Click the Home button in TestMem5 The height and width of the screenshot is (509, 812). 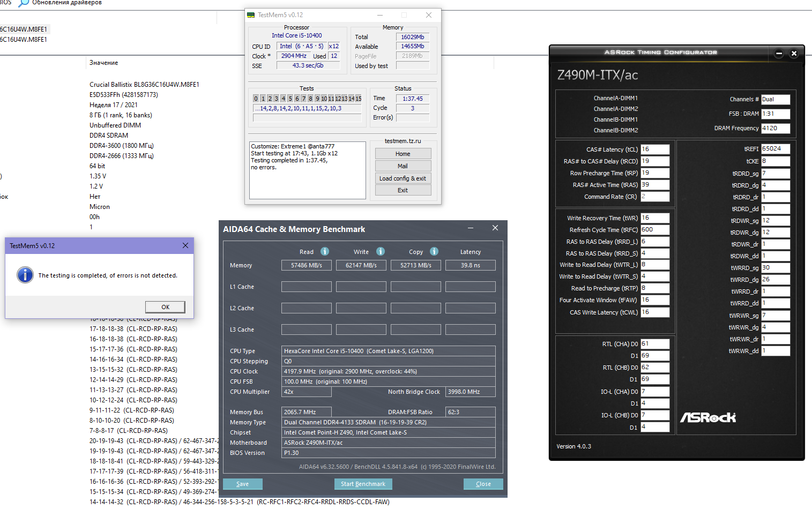[x=403, y=154]
